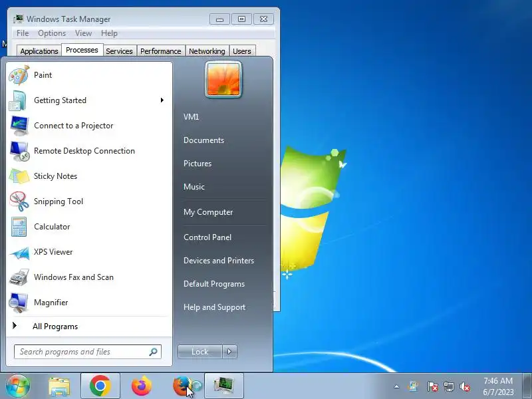Screen dimensions: 532x399
Task: Launch the Calculator icon
Action: 19,227
